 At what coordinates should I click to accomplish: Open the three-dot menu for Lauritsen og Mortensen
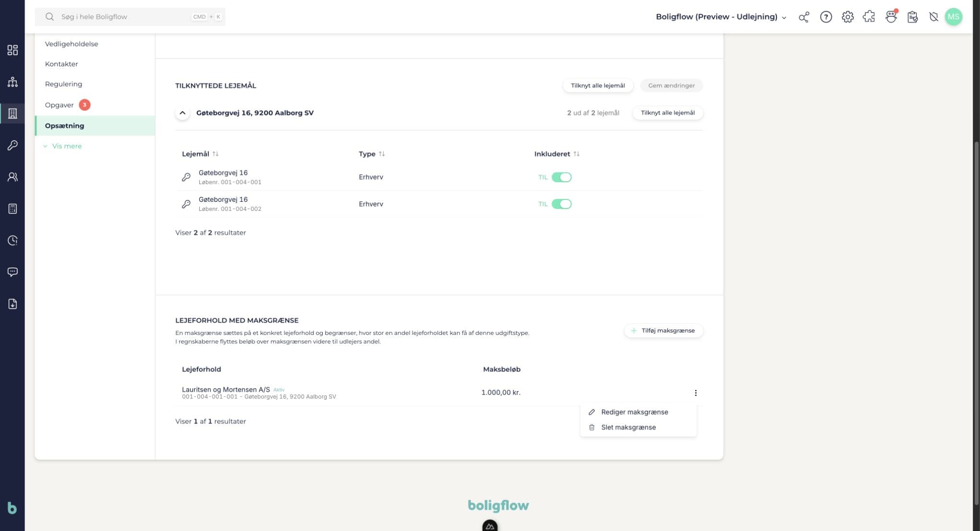point(695,393)
